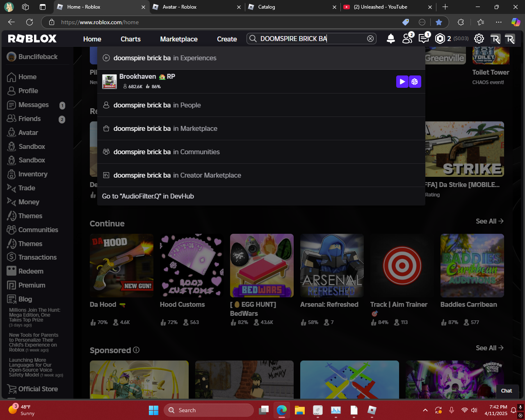This screenshot has height=420, width=525.
Task: Switch to Unleashed YouTube tab
Action: click(x=388, y=7)
